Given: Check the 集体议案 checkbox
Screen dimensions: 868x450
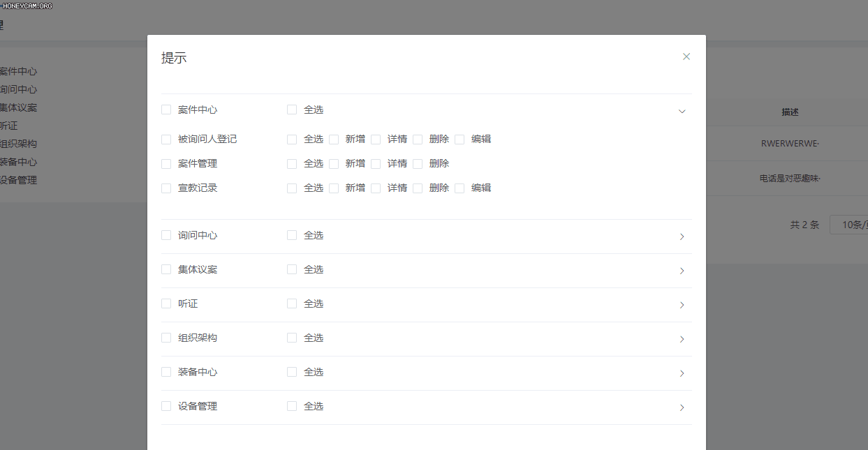Looking at the screenshot, I should pos(166,269).
